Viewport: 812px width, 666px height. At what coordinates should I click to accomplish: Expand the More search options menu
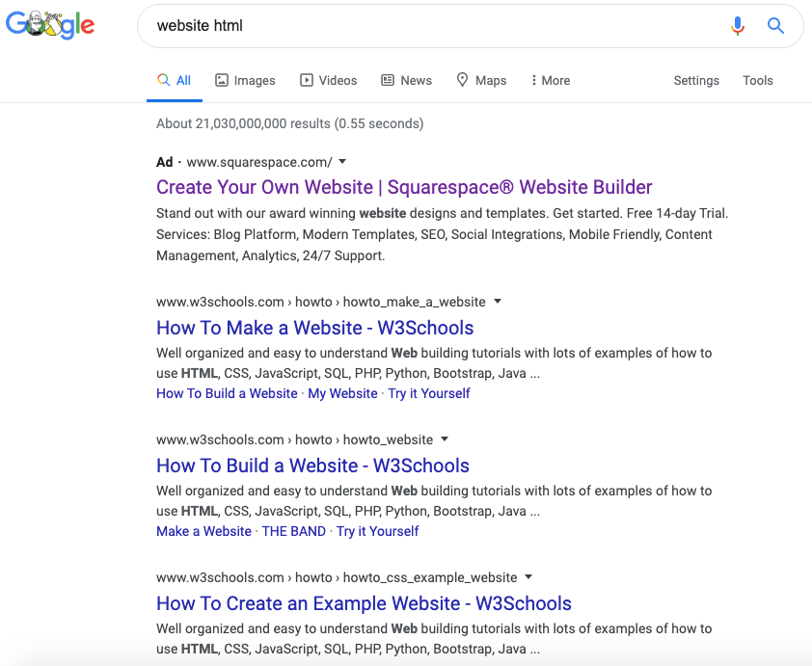[x=550, y=81]
